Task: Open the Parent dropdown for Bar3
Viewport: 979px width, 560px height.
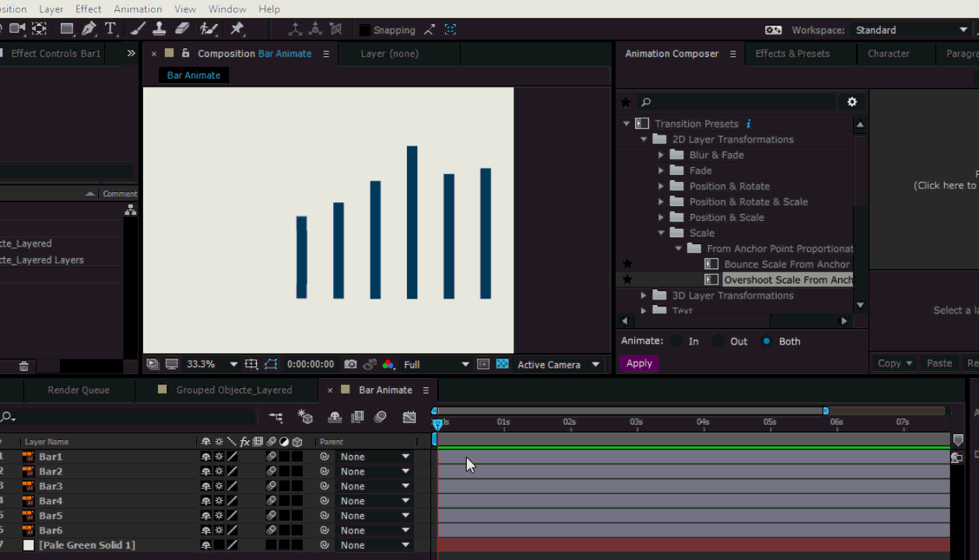Action: point(374,486)
